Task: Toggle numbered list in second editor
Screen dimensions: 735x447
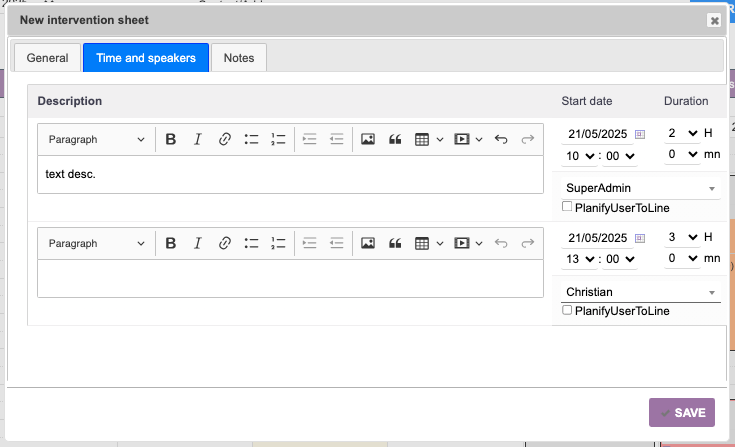Action: 279,243
